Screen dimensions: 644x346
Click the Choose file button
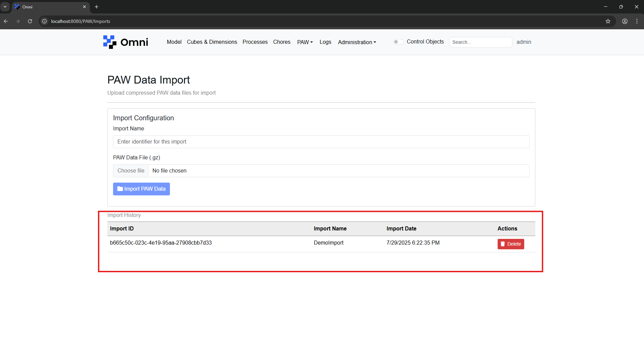(131, 171)
